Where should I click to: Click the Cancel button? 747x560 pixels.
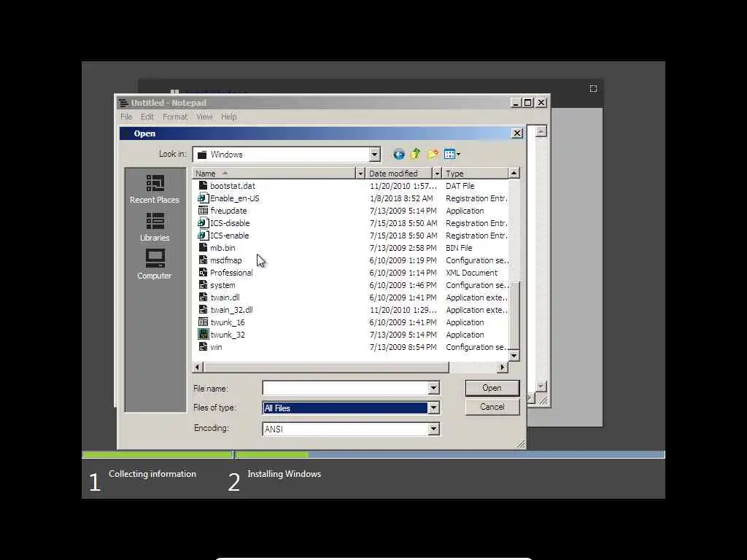click(x=492, y=407)
